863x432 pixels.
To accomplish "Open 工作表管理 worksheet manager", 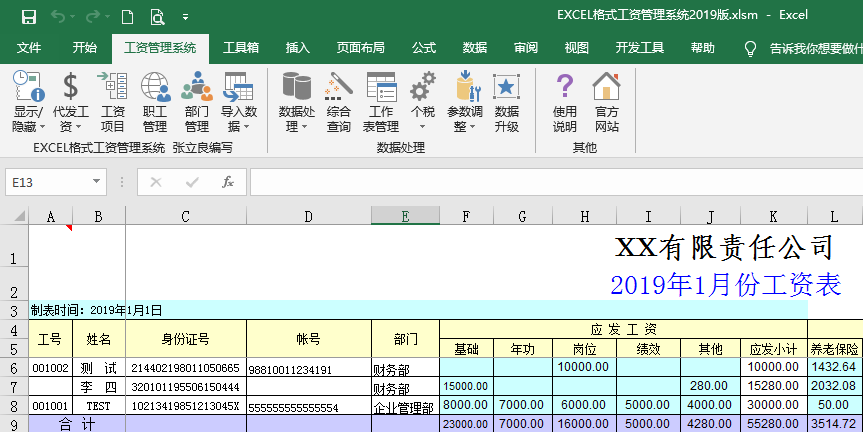I will click(x=381, y=102).
